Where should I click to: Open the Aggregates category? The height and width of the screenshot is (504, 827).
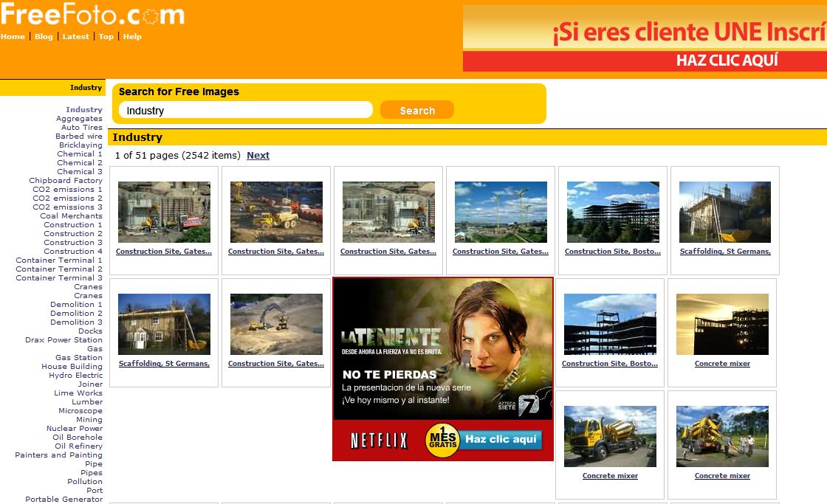[x=79, y=119]
